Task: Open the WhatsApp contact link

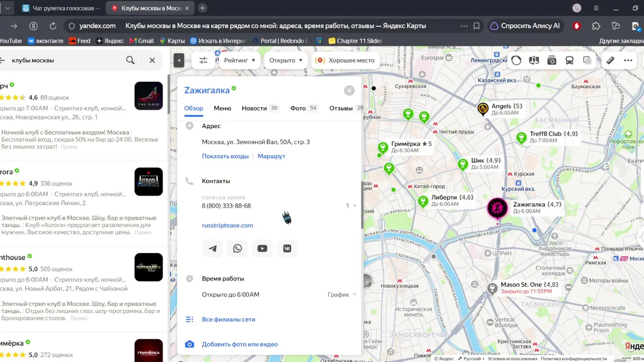Action: click(x=237, y=248)
